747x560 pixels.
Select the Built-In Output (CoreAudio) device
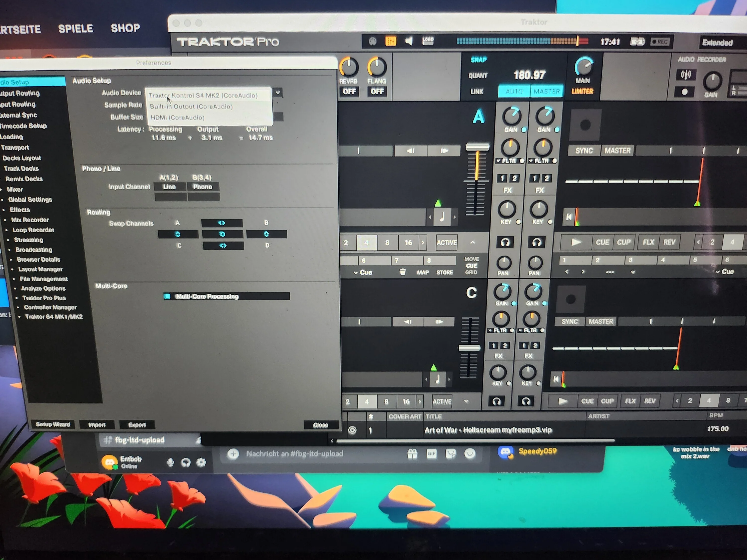191,107
